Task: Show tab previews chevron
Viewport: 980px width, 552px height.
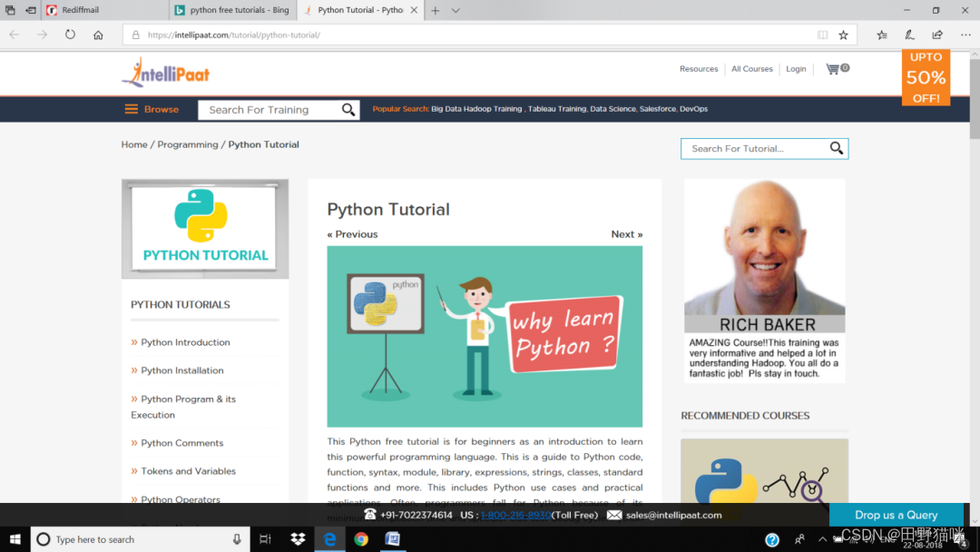Action: [x=456, y=11]
